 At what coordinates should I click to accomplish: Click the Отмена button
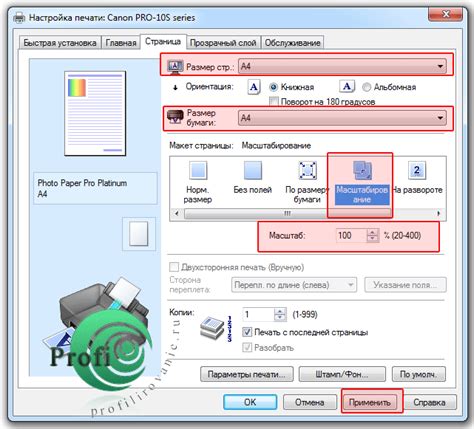(310, 402)
